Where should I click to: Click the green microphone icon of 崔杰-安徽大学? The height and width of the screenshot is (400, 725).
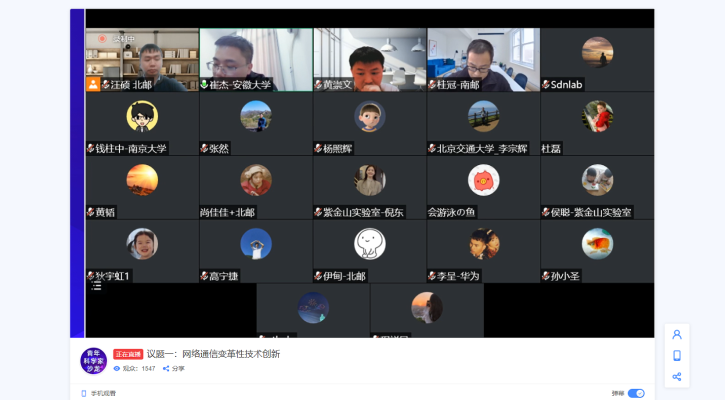click(205, 85)
